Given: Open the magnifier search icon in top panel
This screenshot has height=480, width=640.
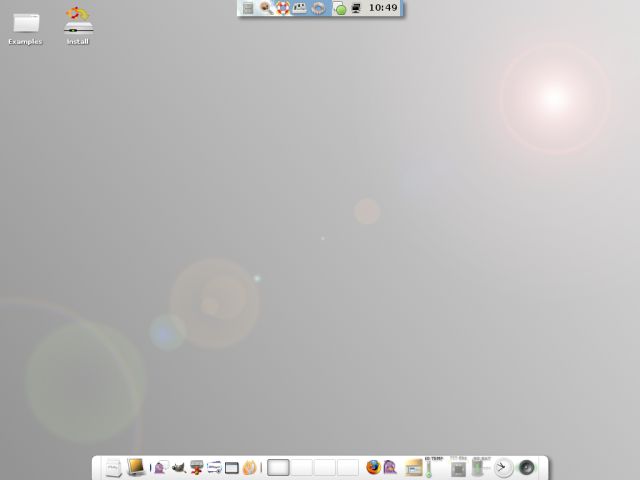Looking at the screenshot, I should pos(267,8).
